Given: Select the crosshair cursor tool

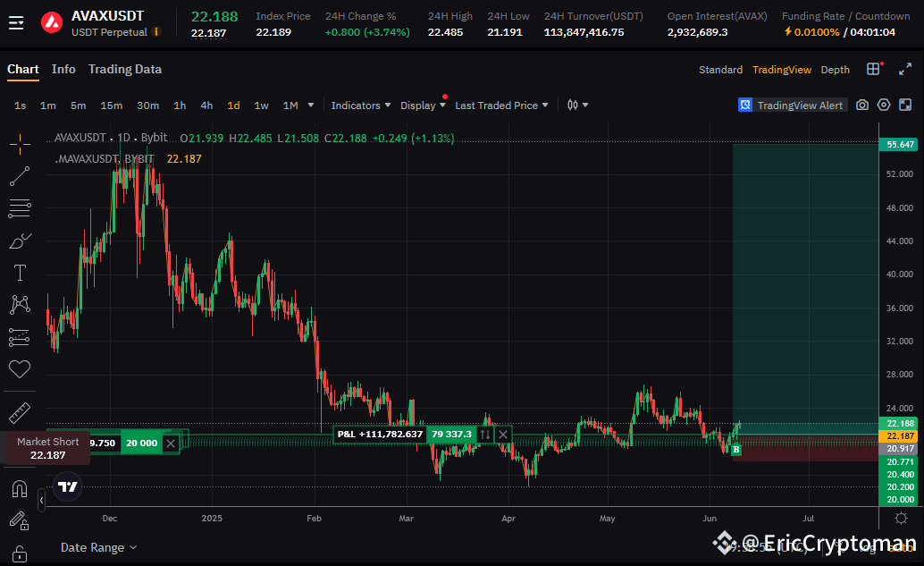Looking at the screenshot, I should tap(20, 145).
